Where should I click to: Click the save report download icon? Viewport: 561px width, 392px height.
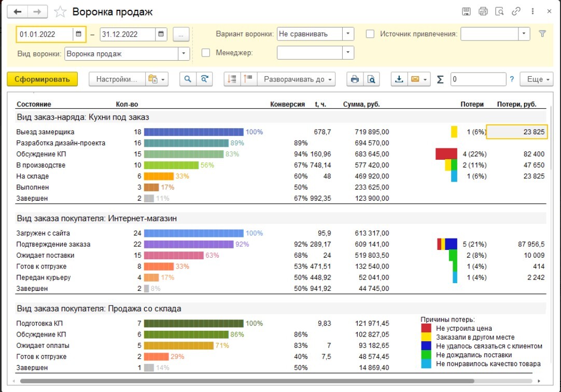point(399,79)
